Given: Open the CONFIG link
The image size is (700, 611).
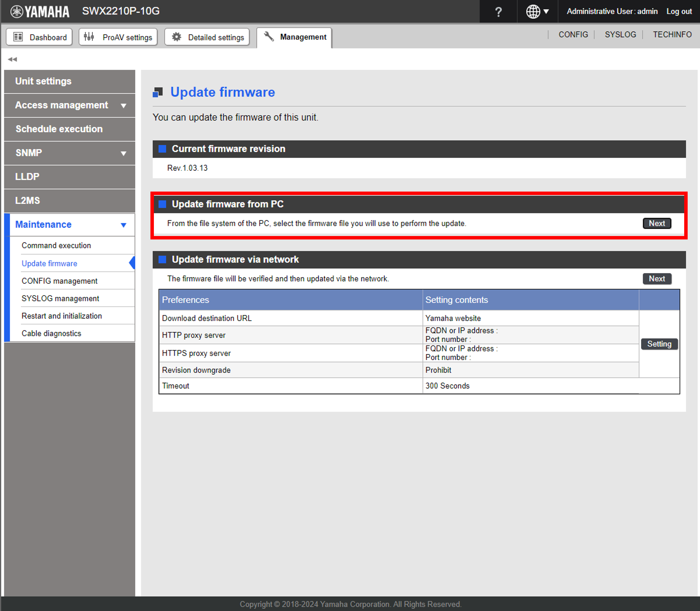Looking at the screenshot, I should click(x=573, y=34).
